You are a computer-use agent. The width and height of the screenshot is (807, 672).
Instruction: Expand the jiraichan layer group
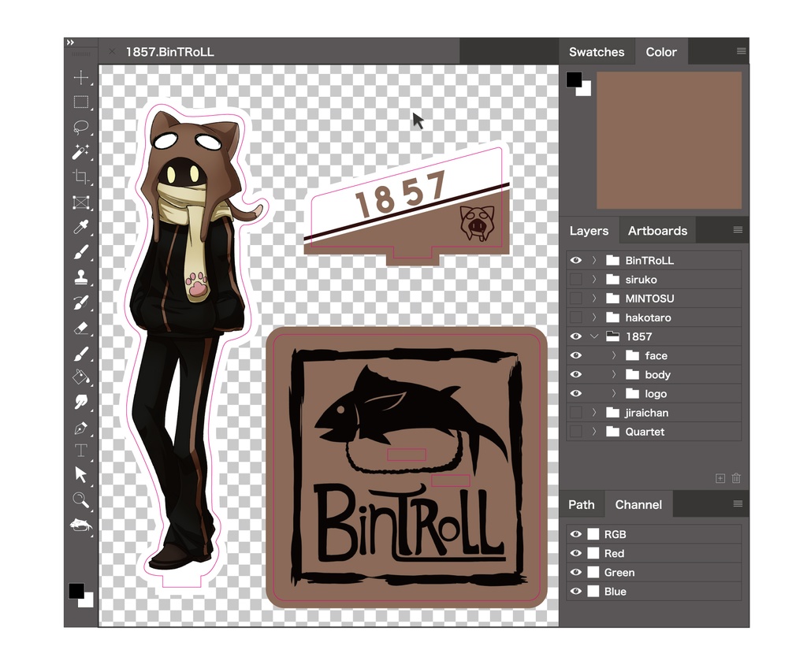pyautogui.click(x=593, y=412)
